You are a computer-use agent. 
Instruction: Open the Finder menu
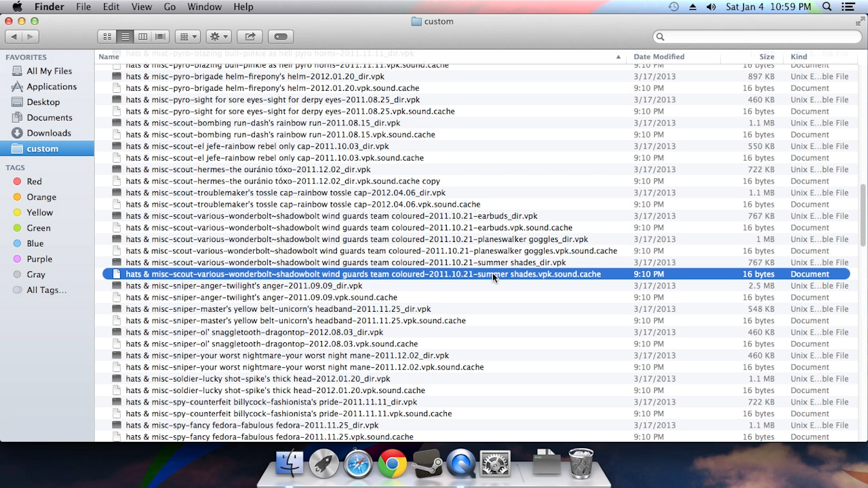coord(49,7)
